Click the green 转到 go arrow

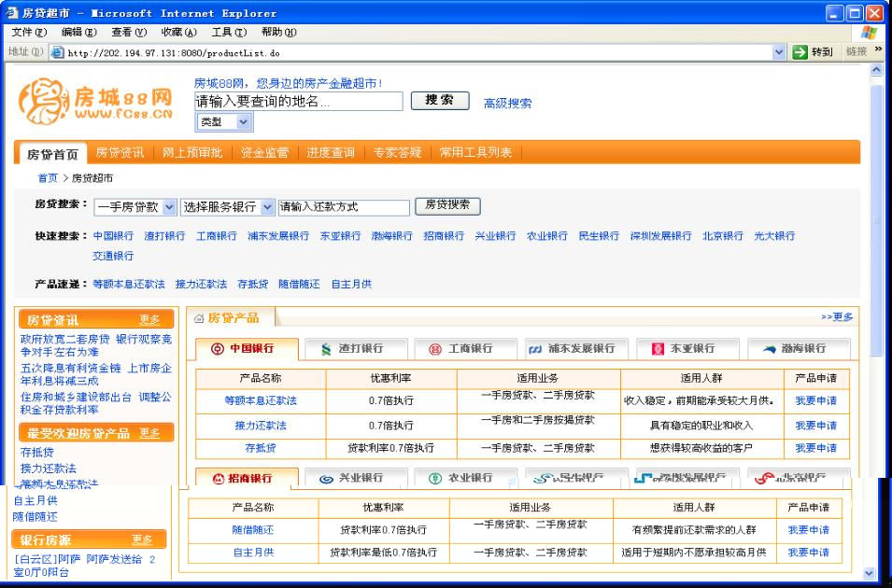point(800,52)
